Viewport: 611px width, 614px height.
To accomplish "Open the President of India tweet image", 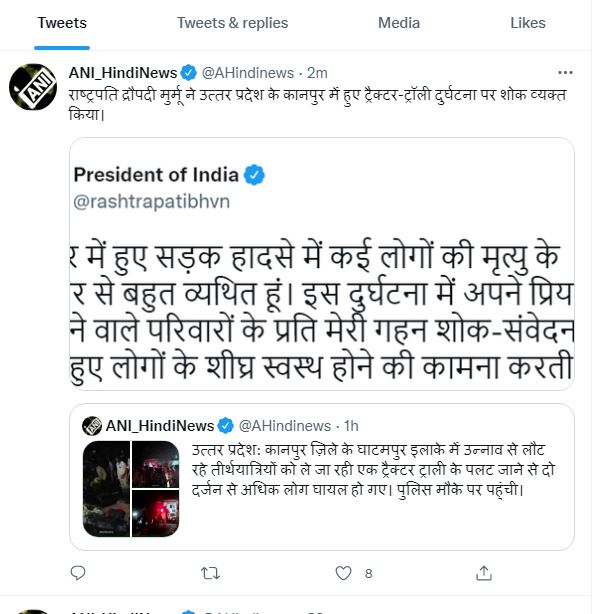I will pos(321,265).
